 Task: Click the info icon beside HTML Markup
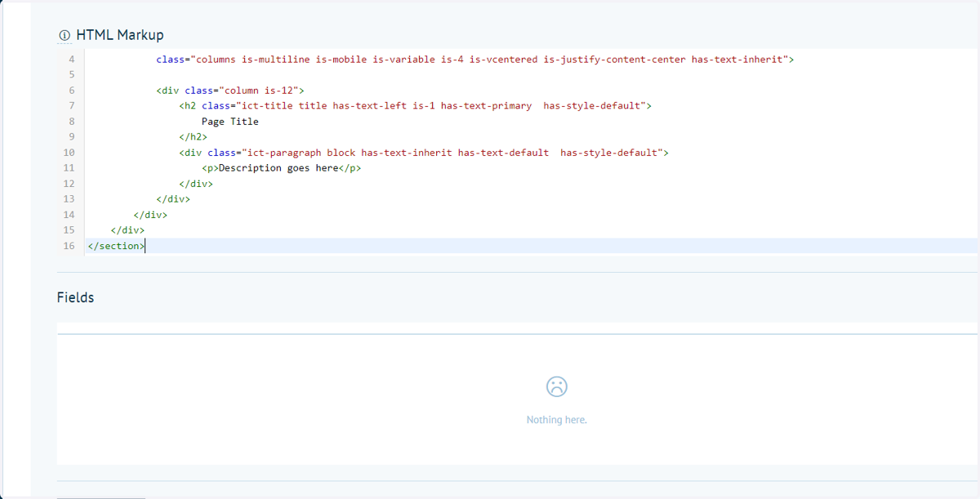click(64, 35)
